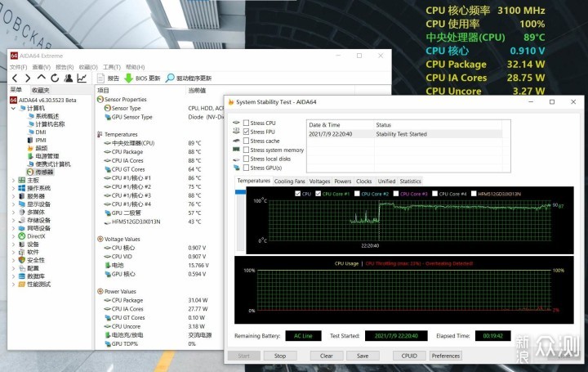Enable the Stress GPU(s) checkbox
The height and width of the screenshot is (372, 588).
pos(247,168)
